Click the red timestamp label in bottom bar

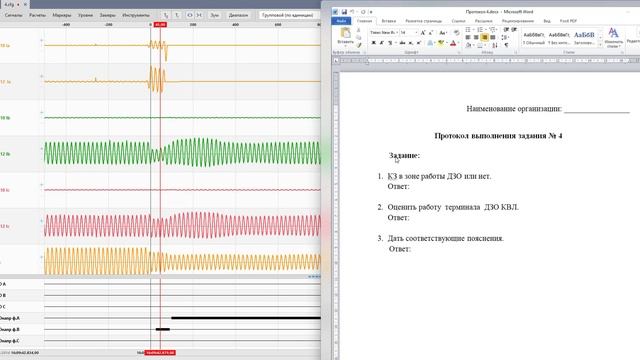tap(160, 353)
